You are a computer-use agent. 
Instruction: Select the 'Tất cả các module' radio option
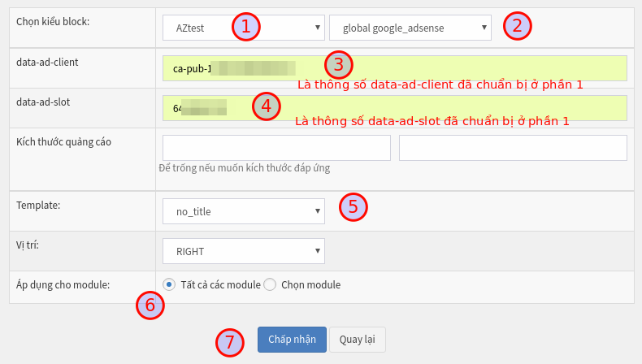[169, 284]
